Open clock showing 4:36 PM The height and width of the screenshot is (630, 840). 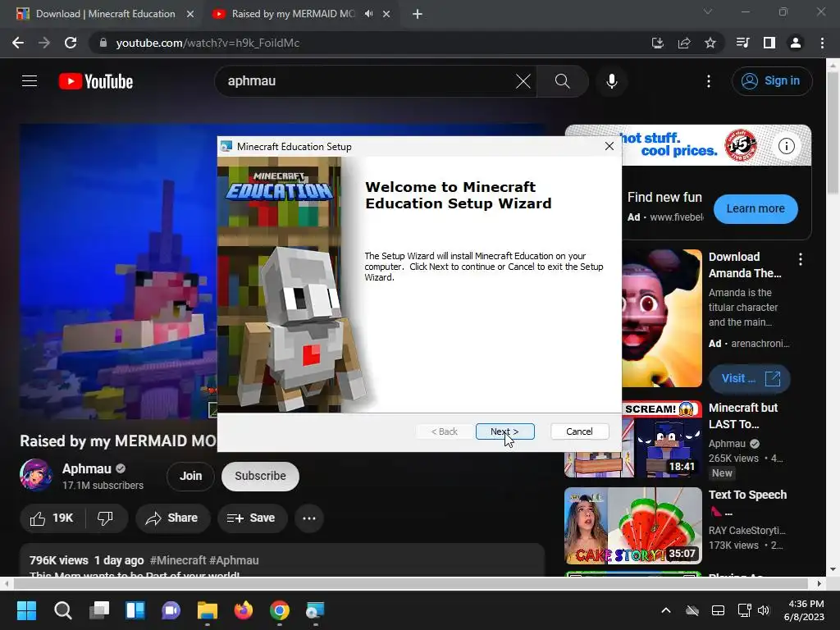click(x=806, y=610)
